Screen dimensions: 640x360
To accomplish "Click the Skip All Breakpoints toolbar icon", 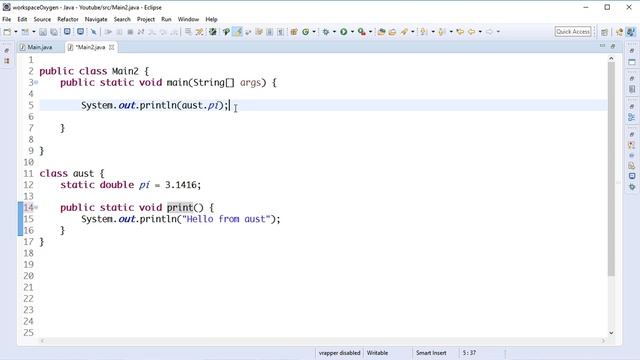I will click(x=93, y=32).
